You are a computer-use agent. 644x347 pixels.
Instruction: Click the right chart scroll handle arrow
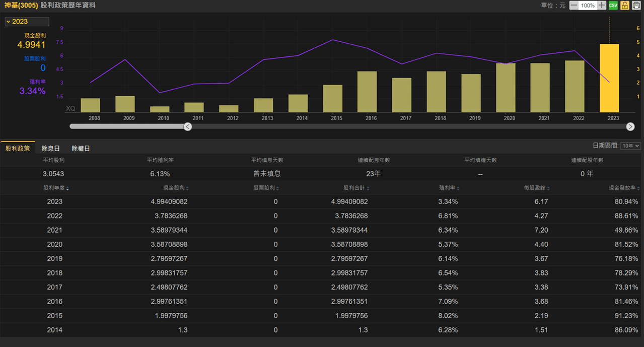pyautogui.click(x=630, y=126)
